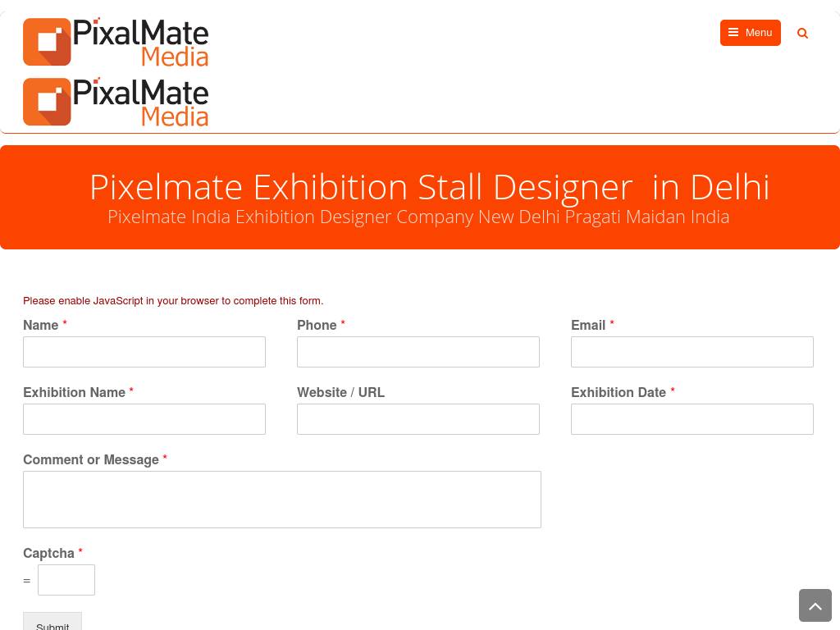Click the Comment or Message label
This screenshot has width=840, height=630.
95,459
